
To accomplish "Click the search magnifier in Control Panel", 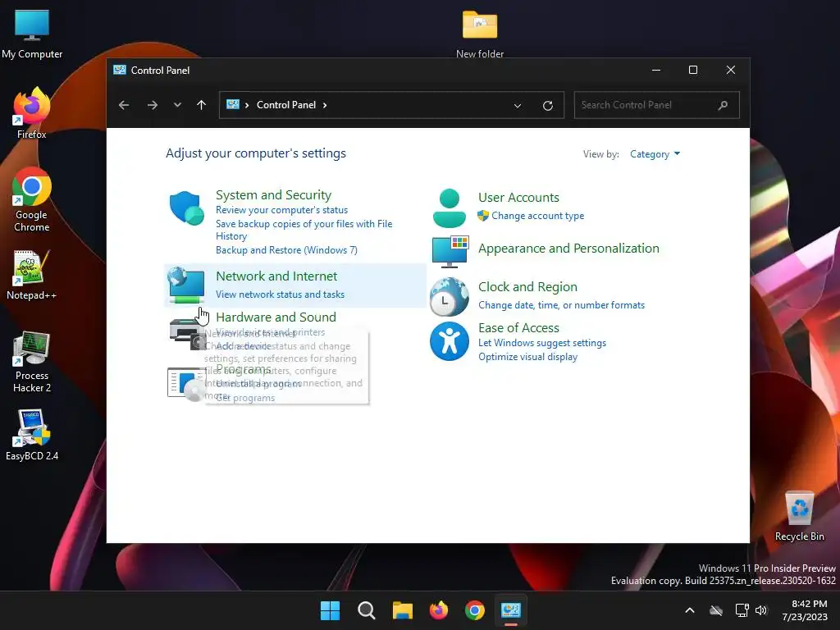I will point(724,105).
